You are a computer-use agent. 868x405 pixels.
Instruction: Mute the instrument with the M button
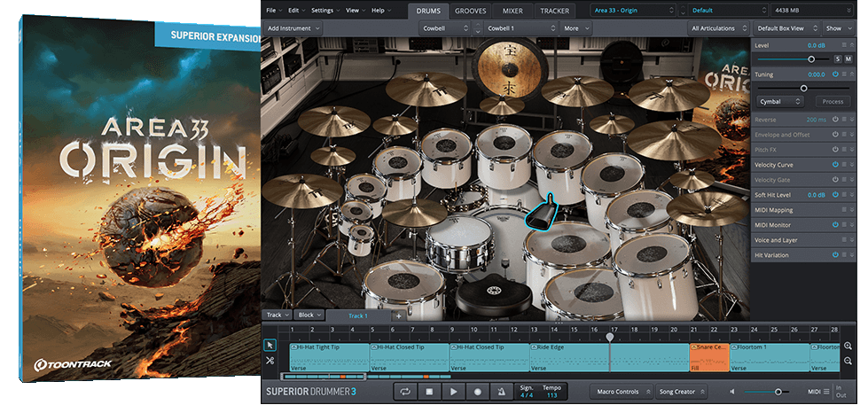848,59
